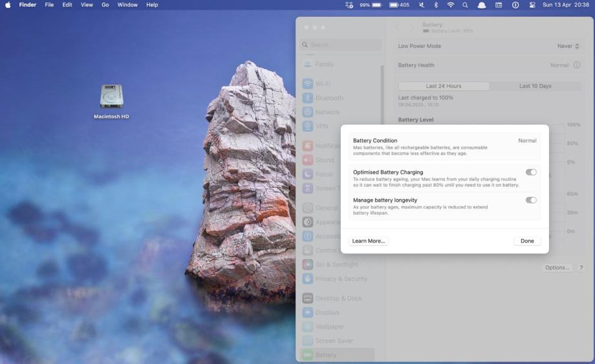This screenshot has width=595, height=364.
Task: Open the Macintosh HD drive icon
Action: tap(111, 97)
